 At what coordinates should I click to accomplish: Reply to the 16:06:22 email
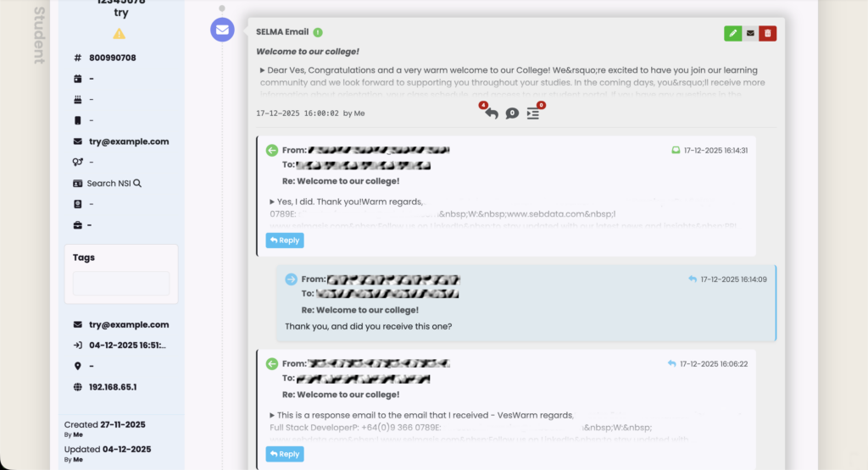pyautogui.click(x=285, y=454)
